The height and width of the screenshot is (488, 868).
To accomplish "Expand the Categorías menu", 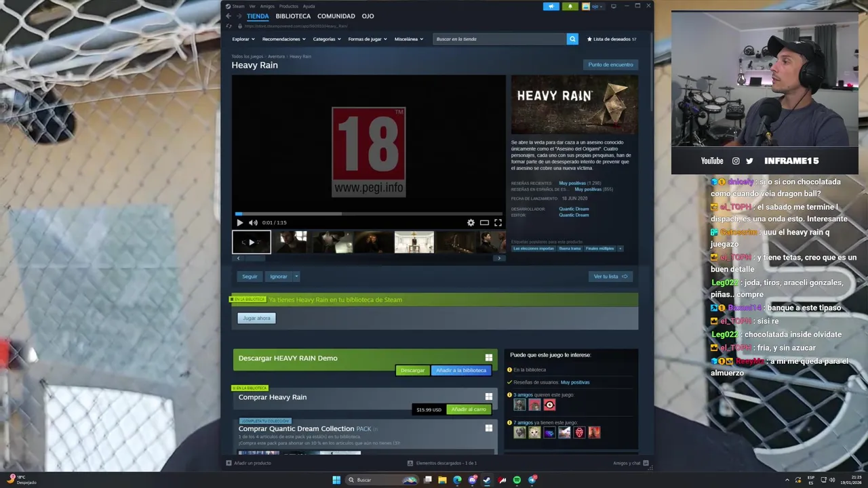I will pos(327,39).
